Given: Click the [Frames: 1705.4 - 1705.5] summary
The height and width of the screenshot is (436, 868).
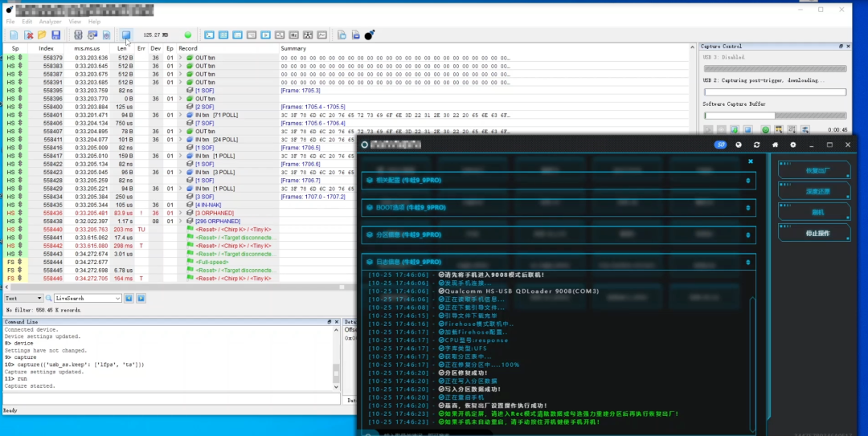Looking at the screenshot, I should [313, 107].
